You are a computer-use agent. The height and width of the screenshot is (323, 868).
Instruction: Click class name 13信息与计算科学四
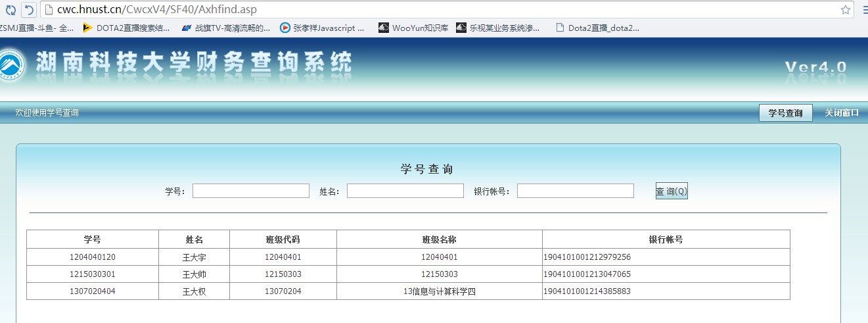click(x=440, y=291)
